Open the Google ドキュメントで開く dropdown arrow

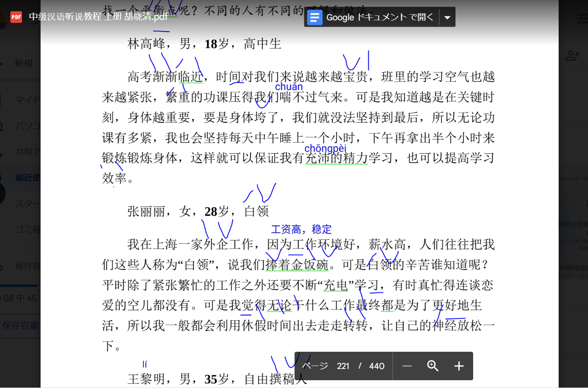[x=447, y=17]
